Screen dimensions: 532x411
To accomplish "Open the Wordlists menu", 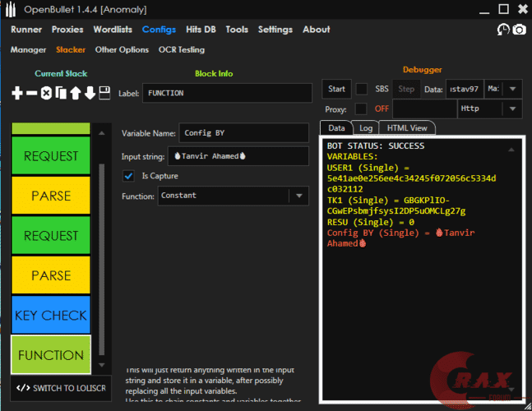I will click(x=113, y=30).
